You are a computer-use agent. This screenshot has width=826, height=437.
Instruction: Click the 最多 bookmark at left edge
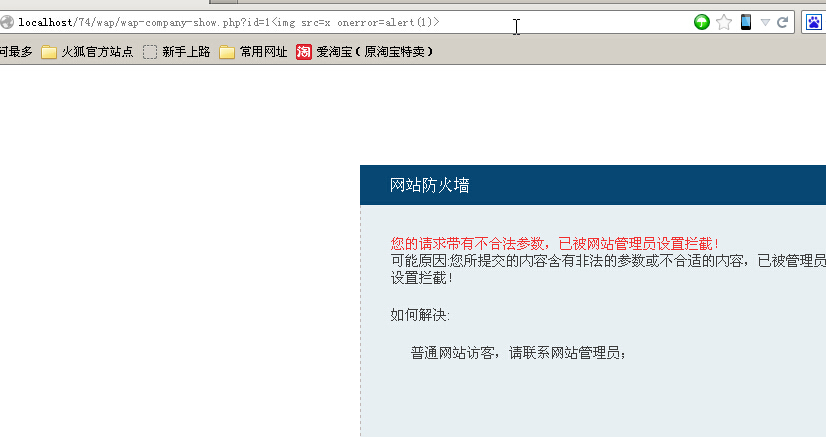(x=16, y=52)
